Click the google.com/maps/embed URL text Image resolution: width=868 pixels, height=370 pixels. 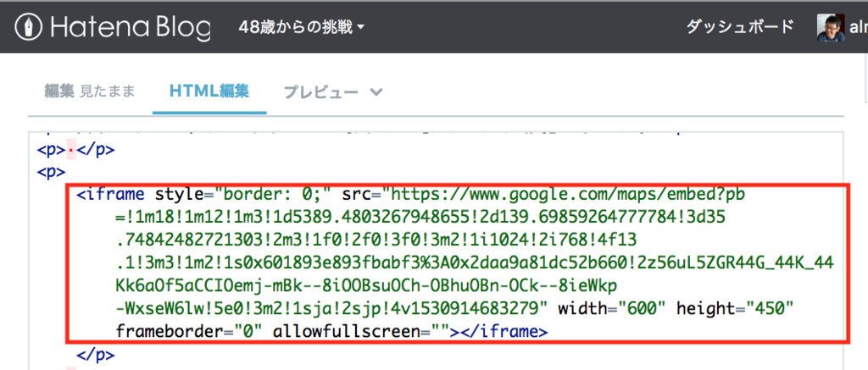(x=569, y=194)
